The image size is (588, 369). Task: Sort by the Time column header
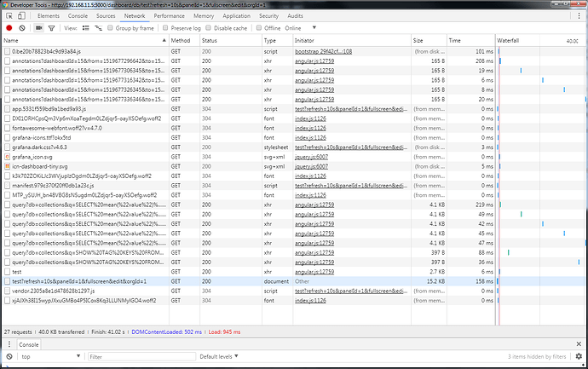click(471, 41)
